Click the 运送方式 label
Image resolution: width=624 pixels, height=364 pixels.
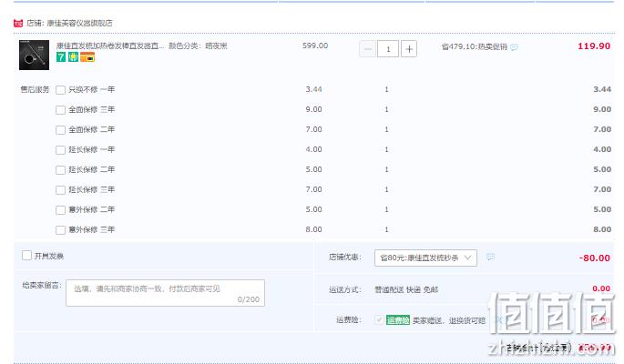[345, 289]
